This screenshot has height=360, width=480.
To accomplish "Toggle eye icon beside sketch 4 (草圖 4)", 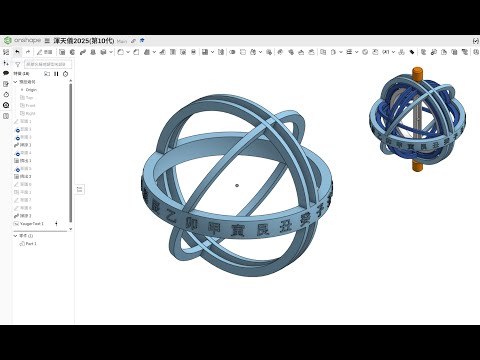I will [18, 153].
